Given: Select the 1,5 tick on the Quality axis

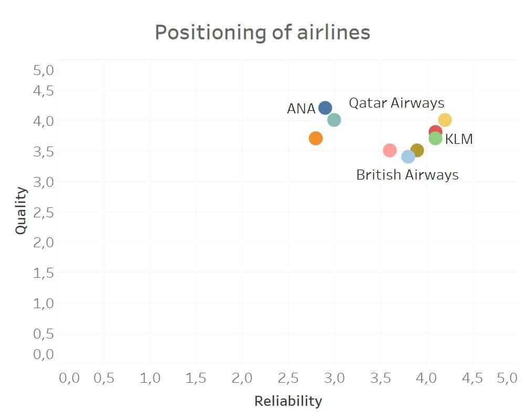Looking at the screenshot, I should 44,273.
